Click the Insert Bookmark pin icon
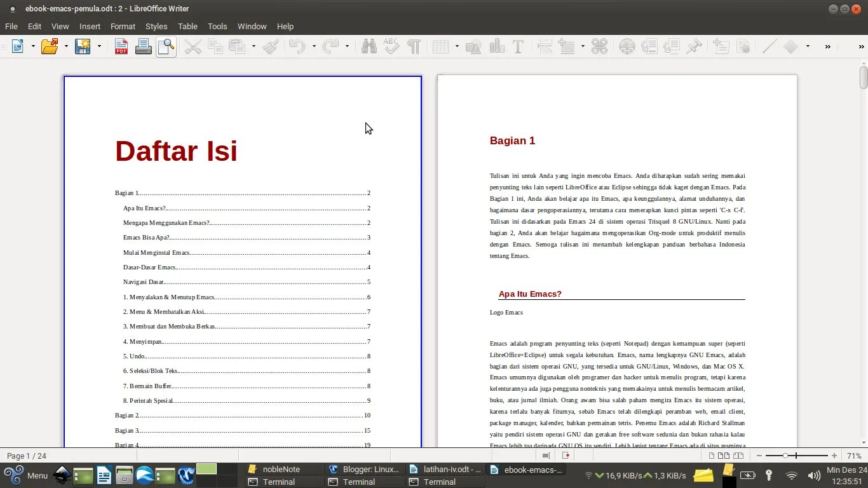The height and width of the screenshot is (488, 868). [694, 46]
